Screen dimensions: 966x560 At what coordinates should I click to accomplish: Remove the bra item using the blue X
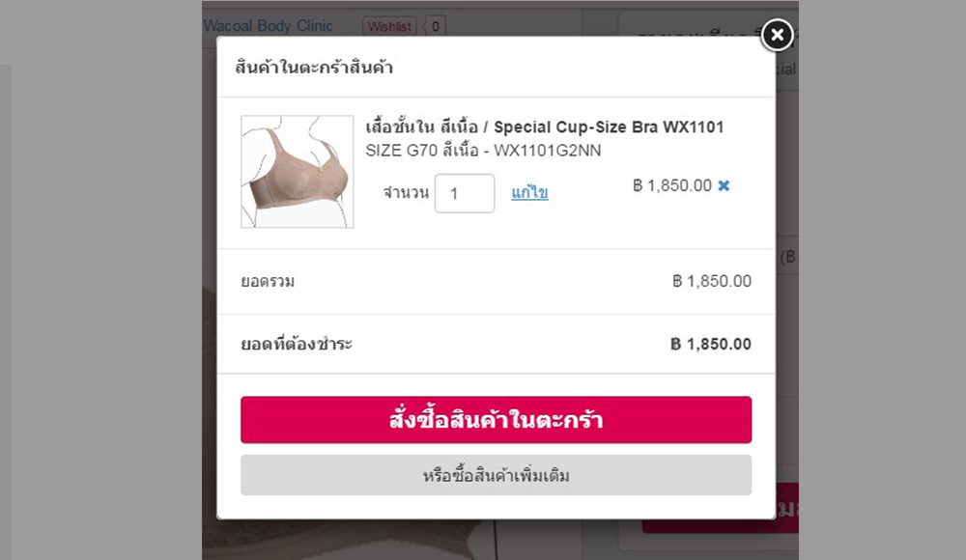pos(724,185)
